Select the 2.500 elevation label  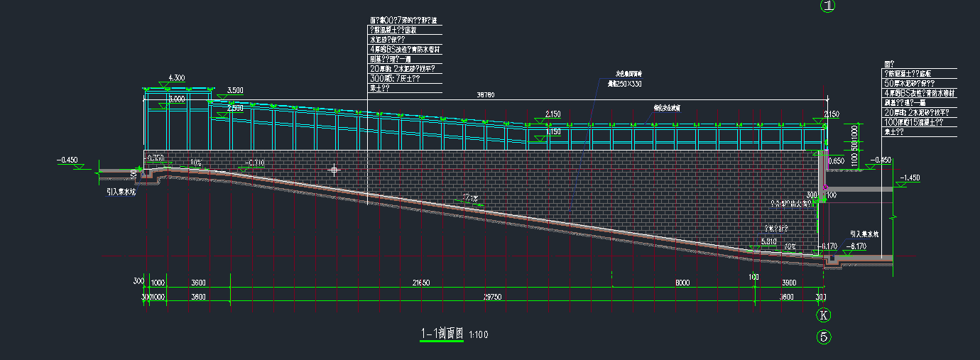[235, 108]
